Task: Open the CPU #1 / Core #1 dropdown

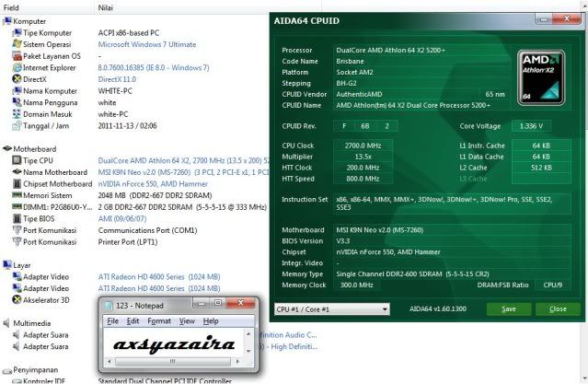Action: pos(332,309)
